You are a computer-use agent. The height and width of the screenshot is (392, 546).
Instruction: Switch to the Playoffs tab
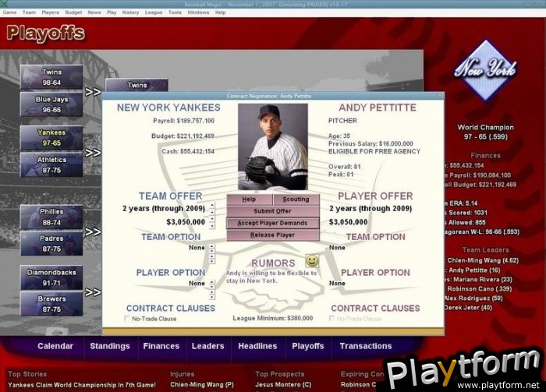tap(308, 346)
